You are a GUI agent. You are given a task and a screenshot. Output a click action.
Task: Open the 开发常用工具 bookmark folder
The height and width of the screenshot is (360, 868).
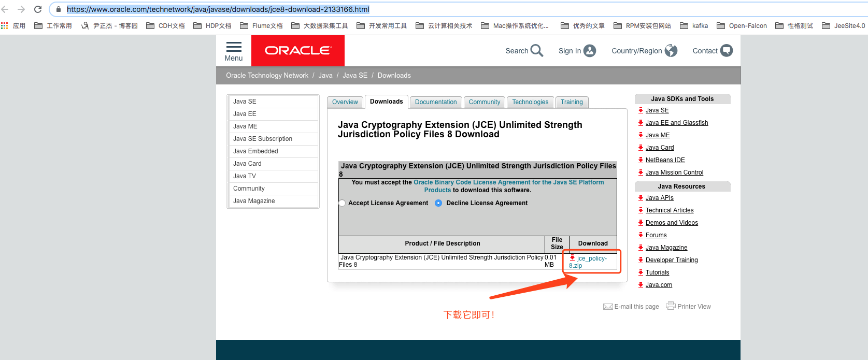382,25
